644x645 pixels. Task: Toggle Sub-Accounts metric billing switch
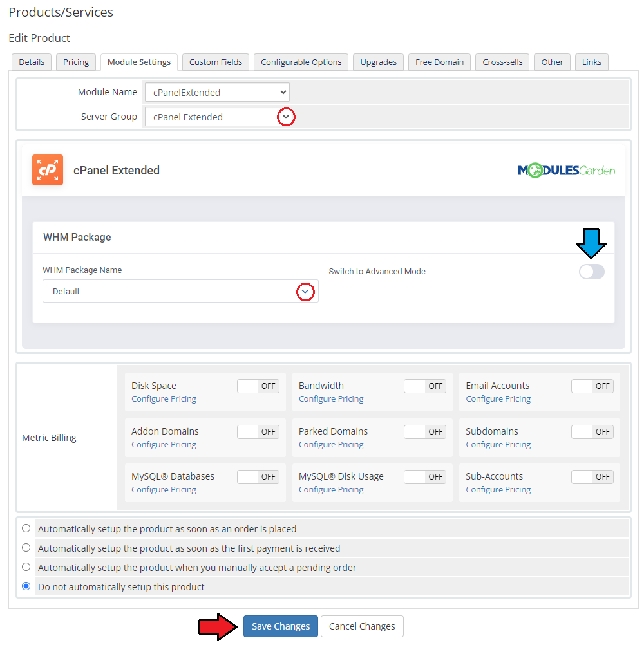click(592, 477)
